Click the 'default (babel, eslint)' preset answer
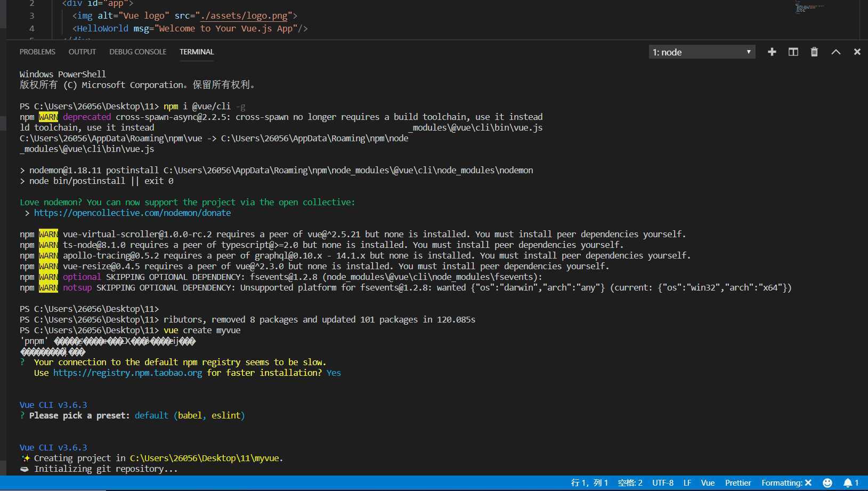Image resolution: width=868 pixels, height=491 pixels. (190, 415)
